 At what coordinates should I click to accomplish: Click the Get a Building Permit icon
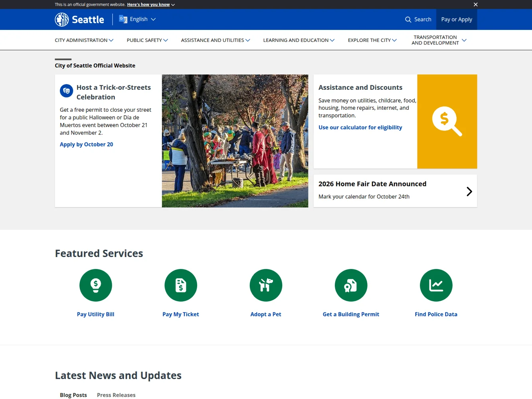point(351,285)
